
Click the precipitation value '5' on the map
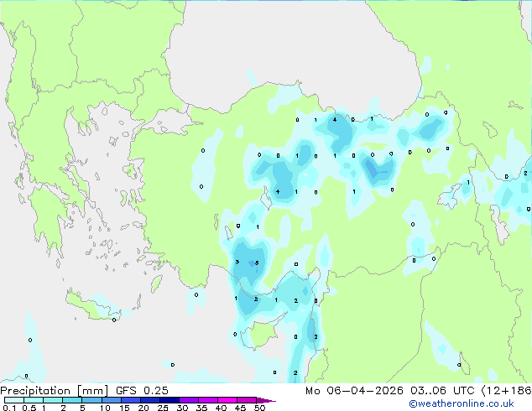[257, 263]
